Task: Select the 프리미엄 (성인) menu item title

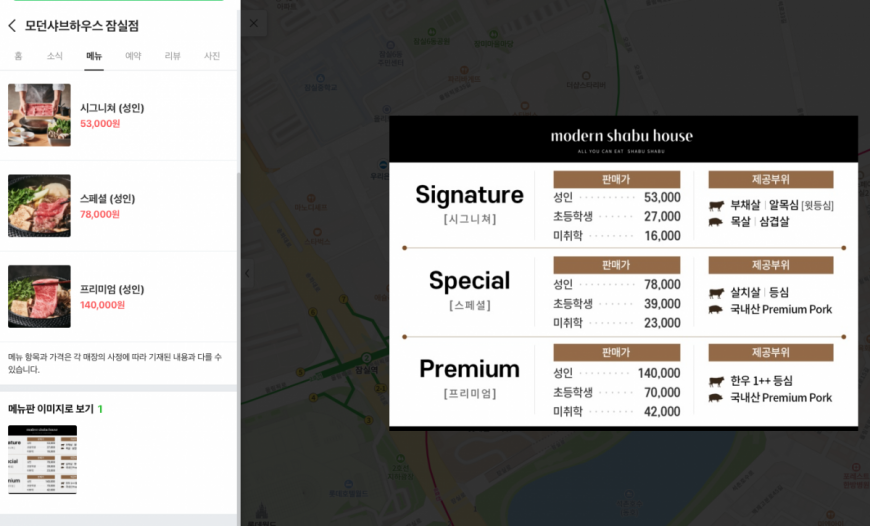Action: [112, 289]
